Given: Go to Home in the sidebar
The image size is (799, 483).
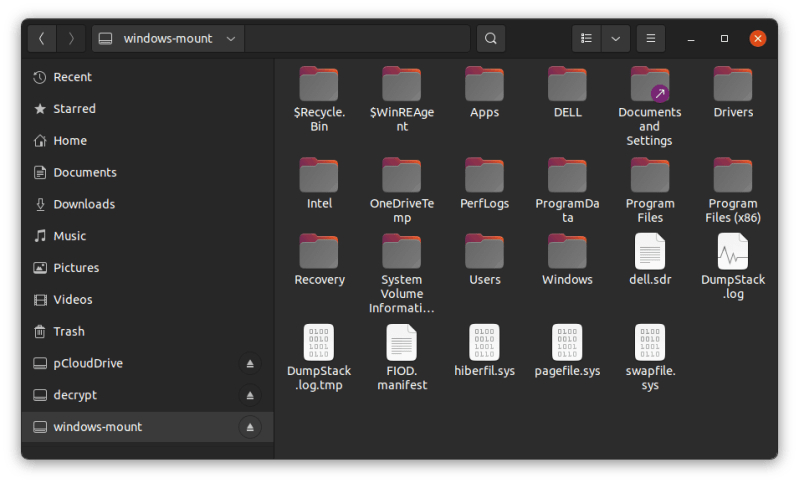Looking at the screenshot, I should click(147, 141).
